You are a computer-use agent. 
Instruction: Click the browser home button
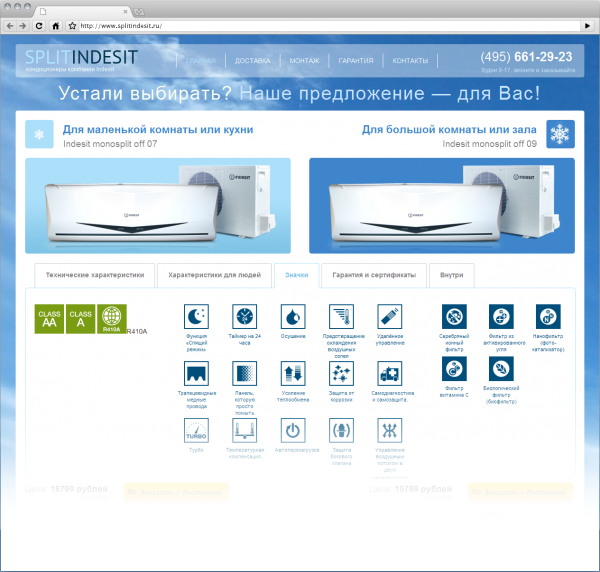pos(55,26)
